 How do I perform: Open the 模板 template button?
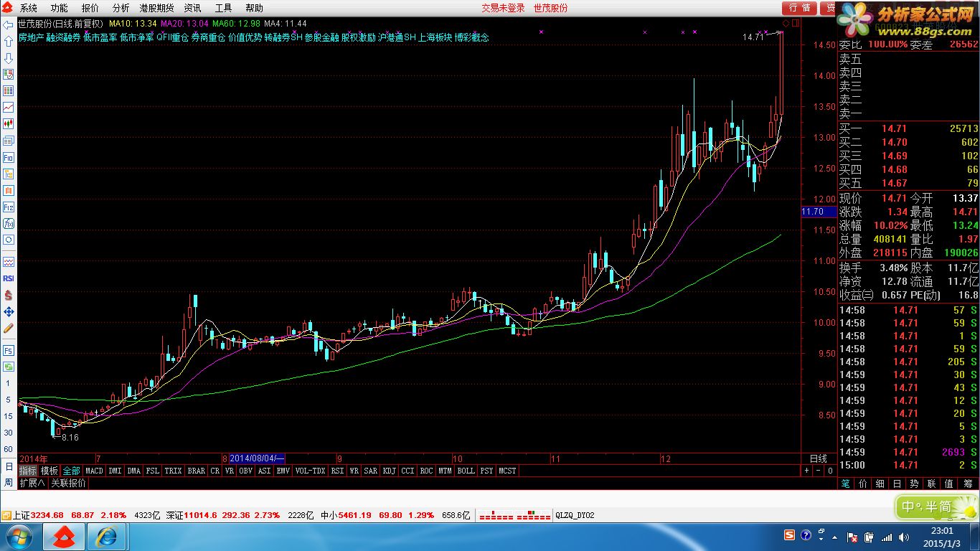50,471
